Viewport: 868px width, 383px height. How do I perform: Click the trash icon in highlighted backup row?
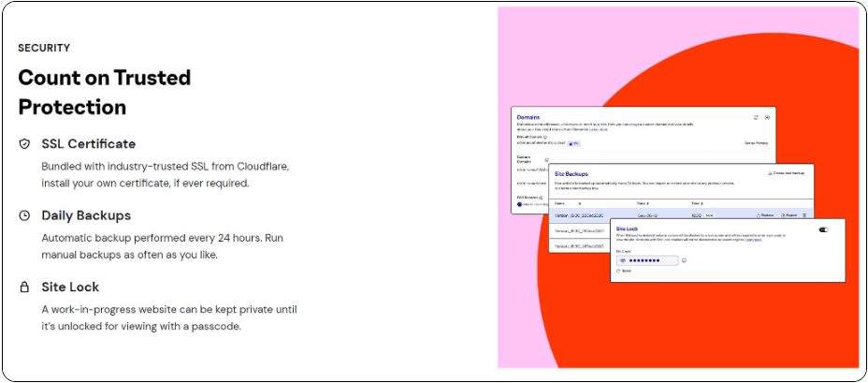pos(804,215)
